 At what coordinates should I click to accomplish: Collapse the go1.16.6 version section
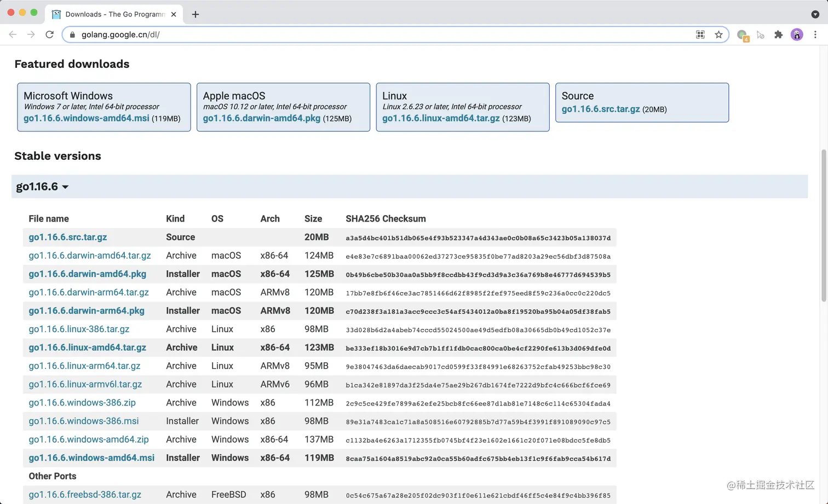point(42,187)
